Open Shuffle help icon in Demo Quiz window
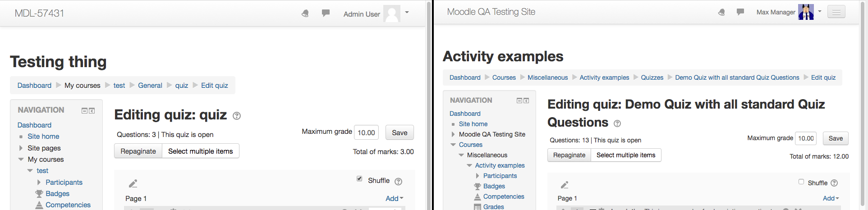868x210 pixels. (x=834, y=183)
